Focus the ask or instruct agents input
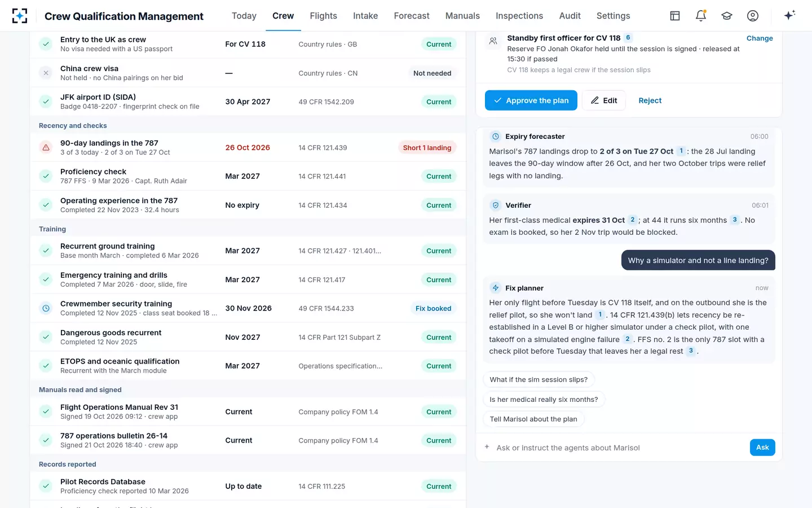Viewport: 812px width, 508px height. tap(619, 448)
